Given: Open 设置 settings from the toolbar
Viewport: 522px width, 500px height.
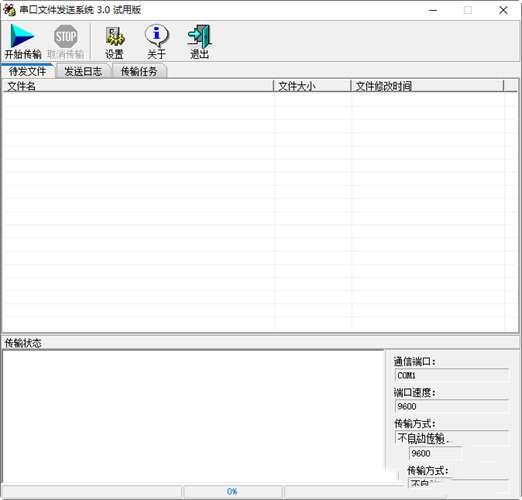Looking at the screenshot, I should [x=115, y=42].
